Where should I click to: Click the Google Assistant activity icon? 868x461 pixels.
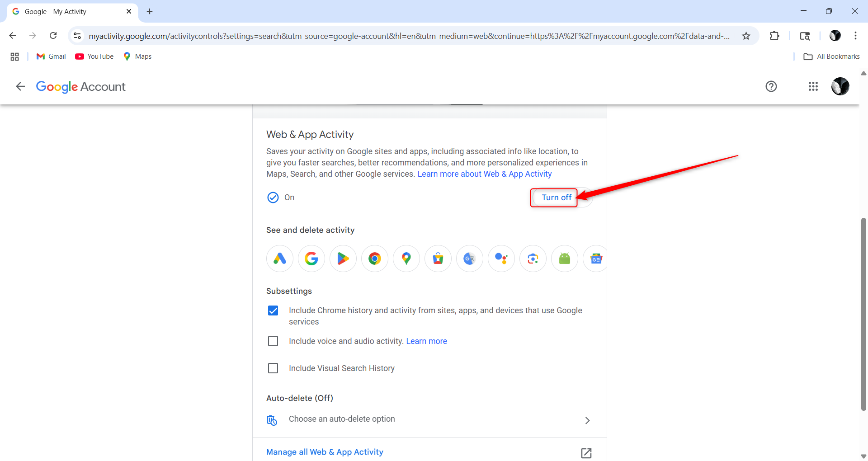501,259
